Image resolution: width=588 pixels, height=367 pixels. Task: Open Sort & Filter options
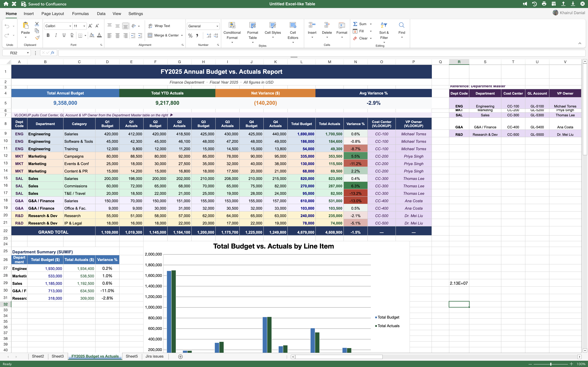point(384,33)
